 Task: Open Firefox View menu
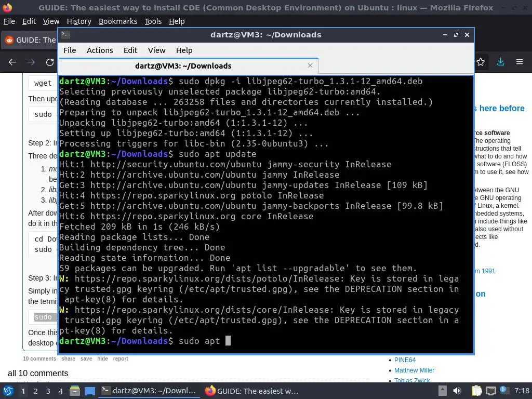51,21
